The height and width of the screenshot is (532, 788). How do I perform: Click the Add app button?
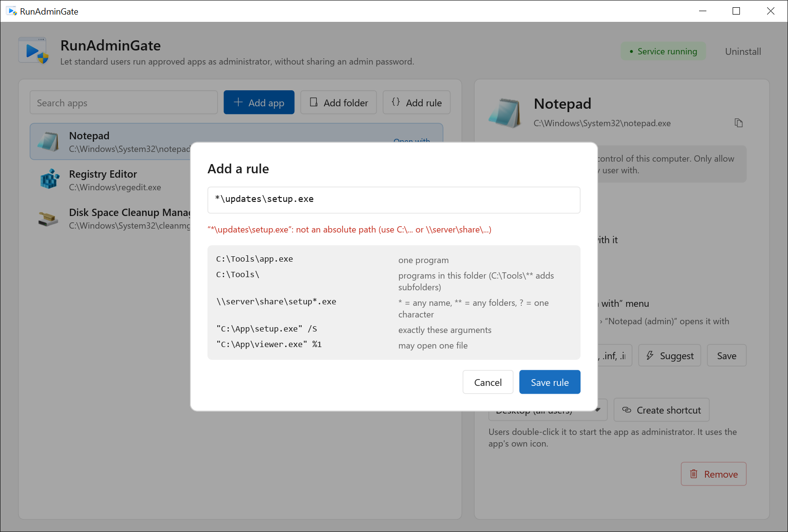tap(259, 102)
